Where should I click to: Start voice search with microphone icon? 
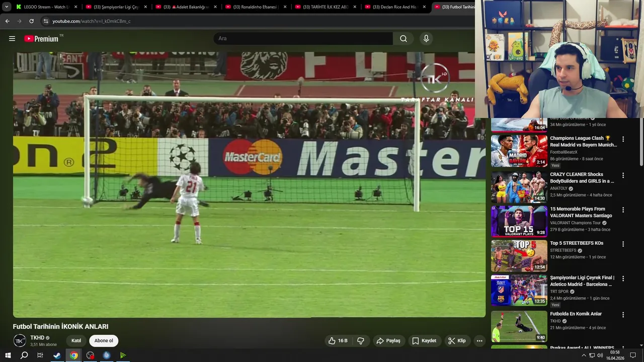point(426,39)
